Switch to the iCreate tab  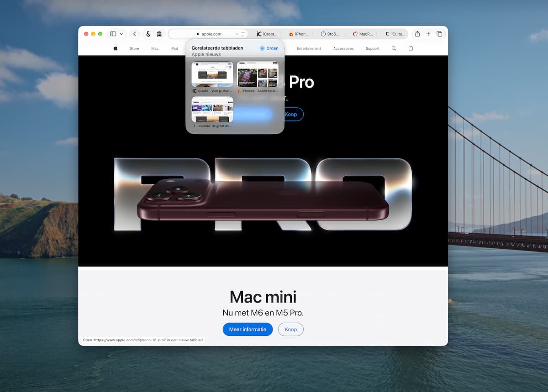[x=267, y=34]
